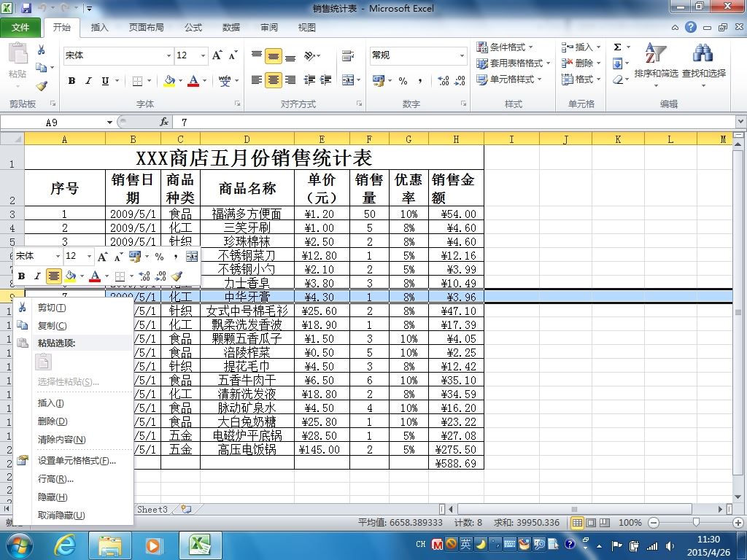Click the zoom slider handle in status bar

pos(696,522)
